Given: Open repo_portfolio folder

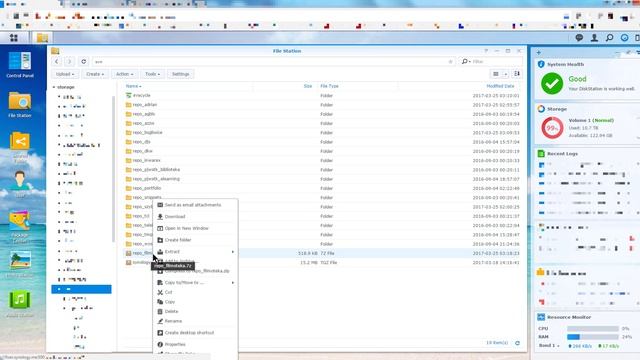Looking at the screenshot, I should [147, 188].
